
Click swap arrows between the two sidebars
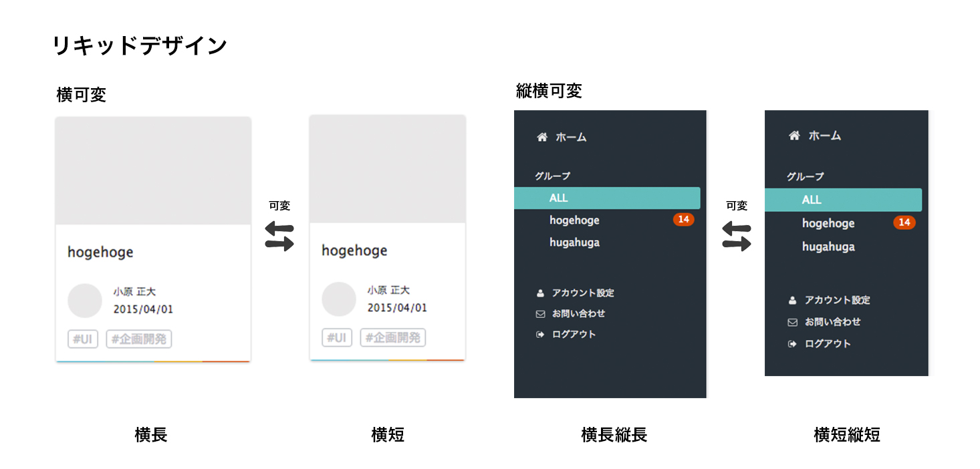[737, 237]
